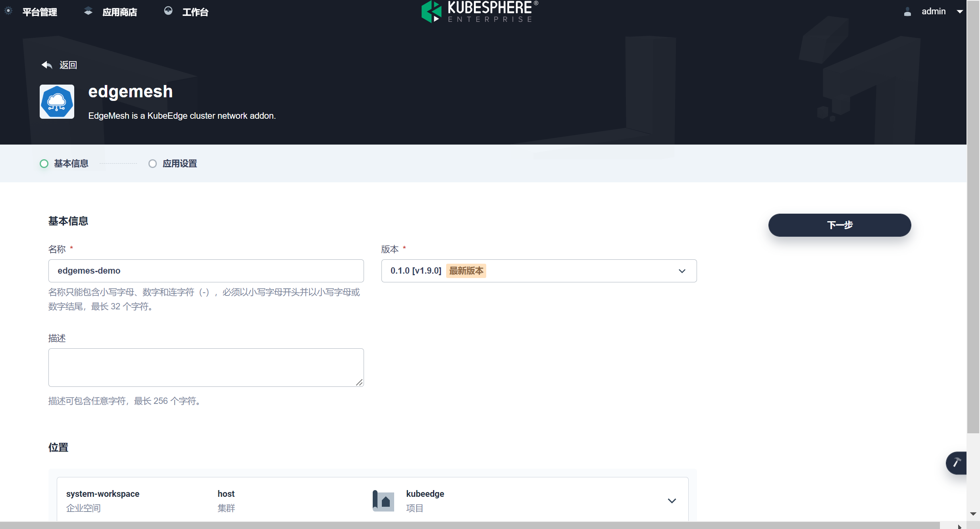Select the 应用设置 step circle
This screenshot has height=529, width=980.
[x=152, y=164]
